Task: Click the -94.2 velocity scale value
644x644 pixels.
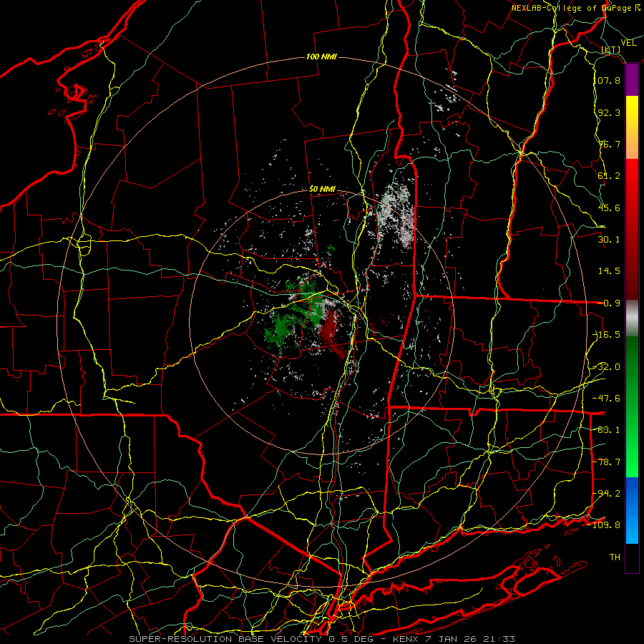Action: click(608, 494)
